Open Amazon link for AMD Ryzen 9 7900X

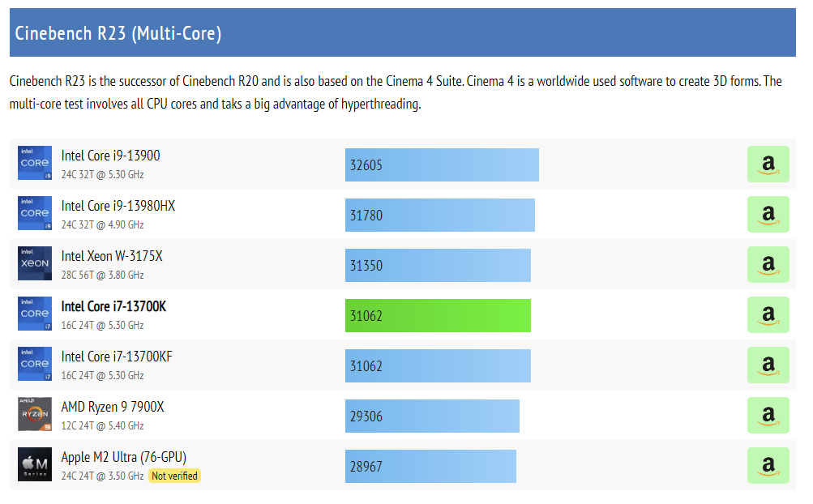768,416
